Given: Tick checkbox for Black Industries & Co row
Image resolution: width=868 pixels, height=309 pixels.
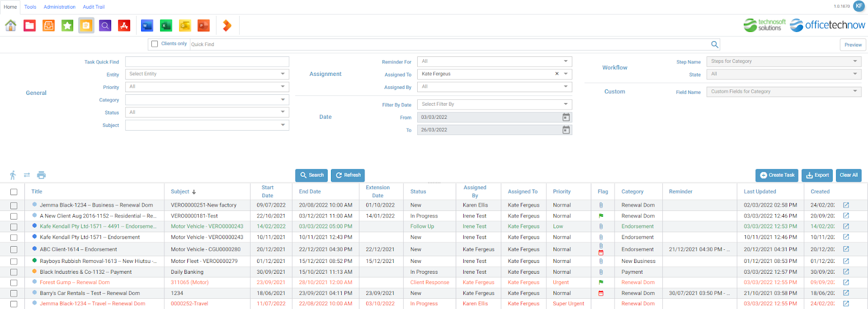Looking at the screenshot, I should 14,272.
